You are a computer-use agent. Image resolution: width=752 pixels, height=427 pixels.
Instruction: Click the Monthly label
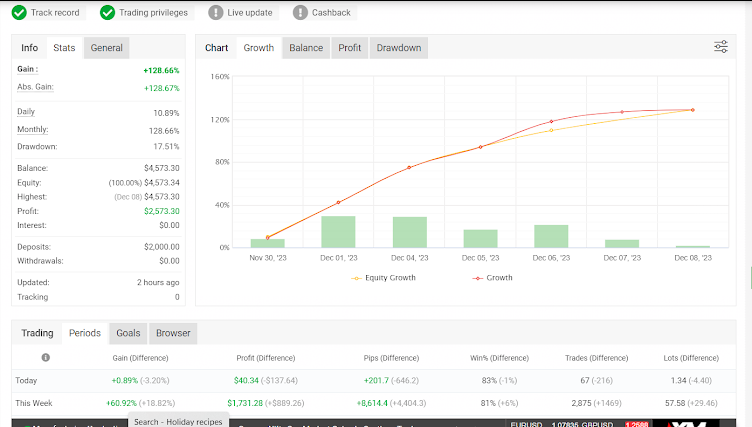point(33,130)
